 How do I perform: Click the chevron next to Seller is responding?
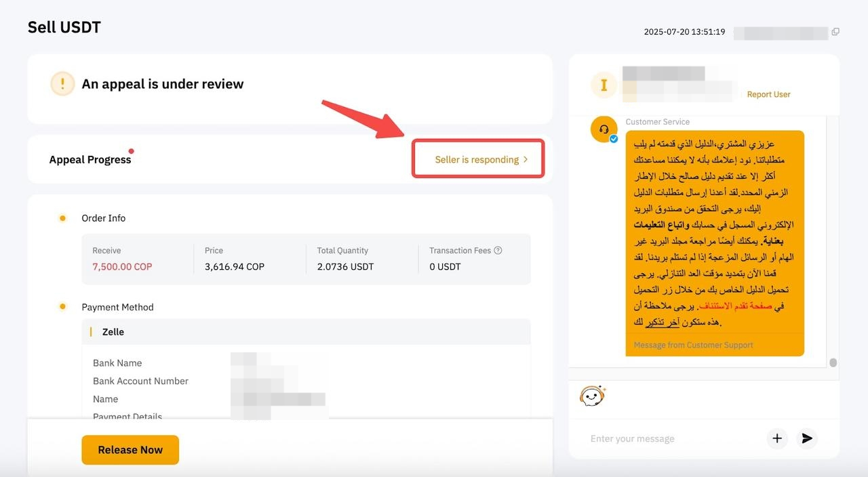[x=526, y=160]
